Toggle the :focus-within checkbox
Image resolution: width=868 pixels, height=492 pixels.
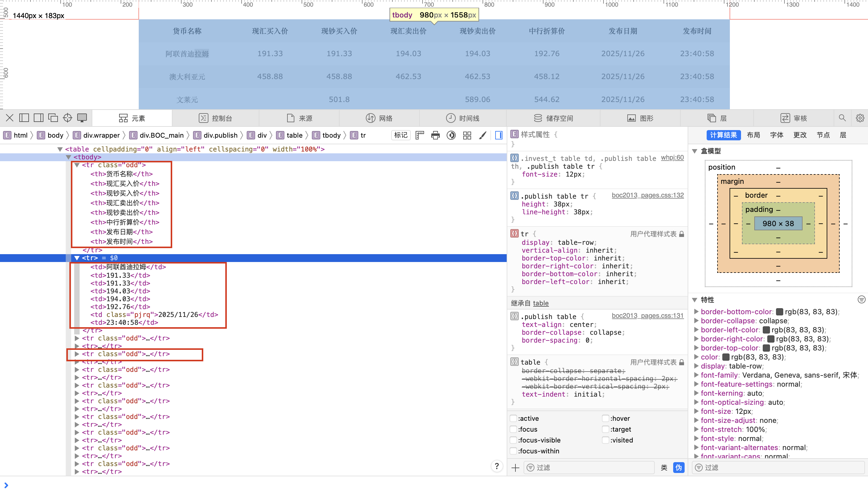point(513,451)
